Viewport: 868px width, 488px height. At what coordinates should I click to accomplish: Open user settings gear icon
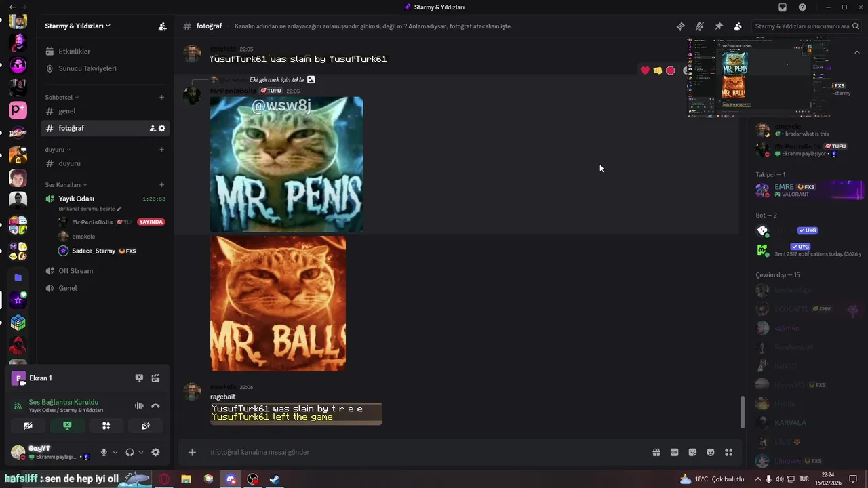155,452
